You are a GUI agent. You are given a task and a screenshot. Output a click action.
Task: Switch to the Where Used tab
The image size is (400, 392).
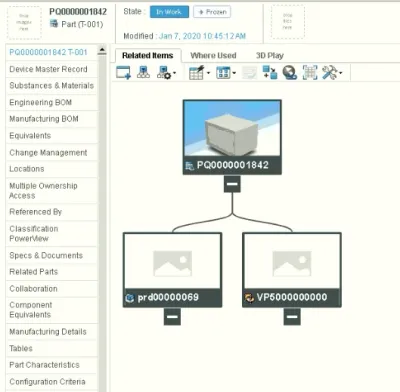pos(213,55)
